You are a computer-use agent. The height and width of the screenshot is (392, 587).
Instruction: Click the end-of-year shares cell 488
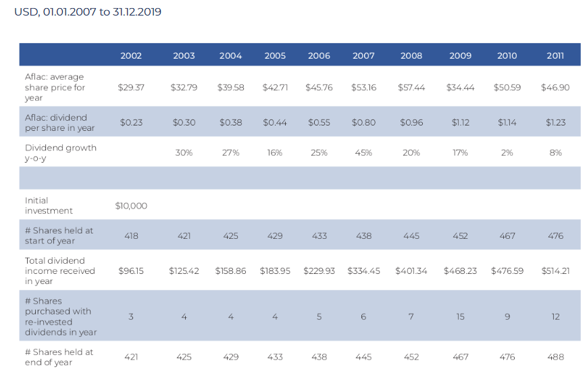coord(555,357)
